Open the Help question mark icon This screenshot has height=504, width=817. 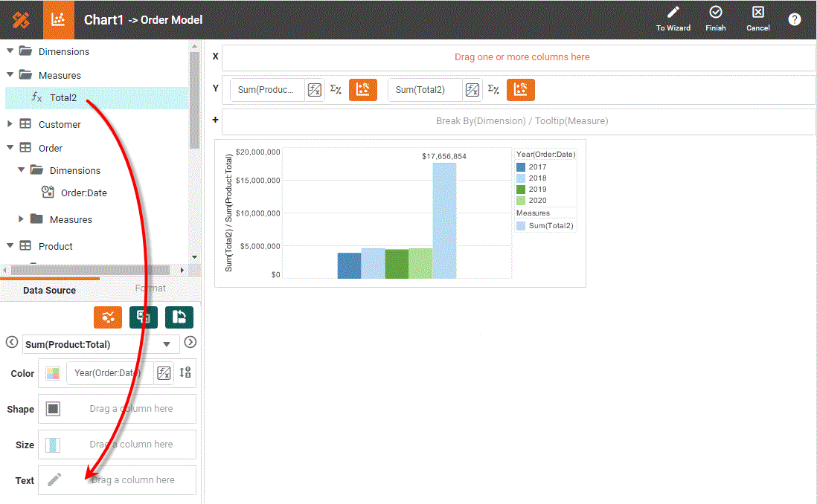[794, 19]
